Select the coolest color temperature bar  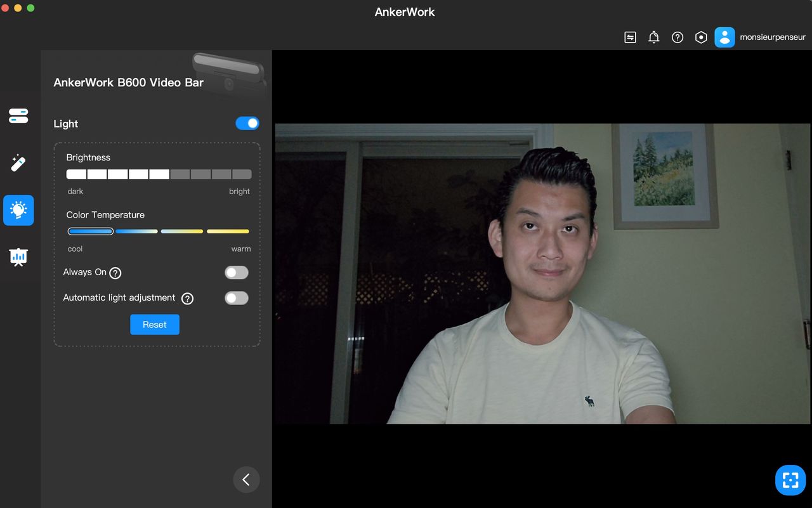[x=91, y=231]
